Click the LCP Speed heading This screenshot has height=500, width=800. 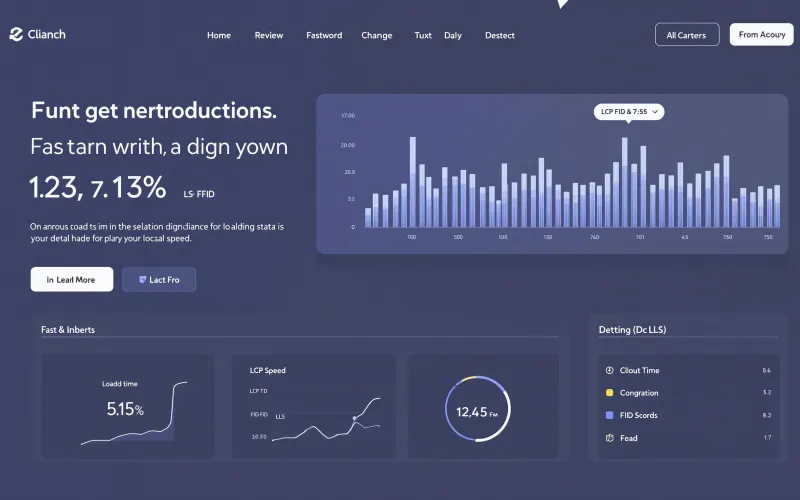(x=267, y=370)
